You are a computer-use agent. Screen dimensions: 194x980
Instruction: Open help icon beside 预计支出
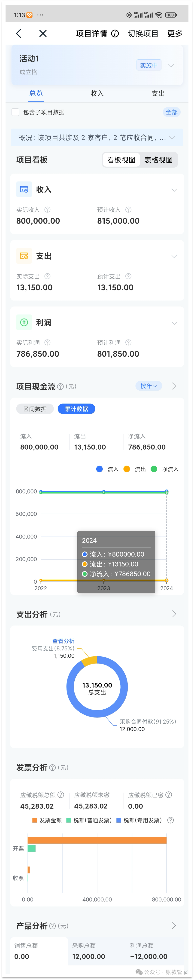pyautogui.click(x=129, y=276)
